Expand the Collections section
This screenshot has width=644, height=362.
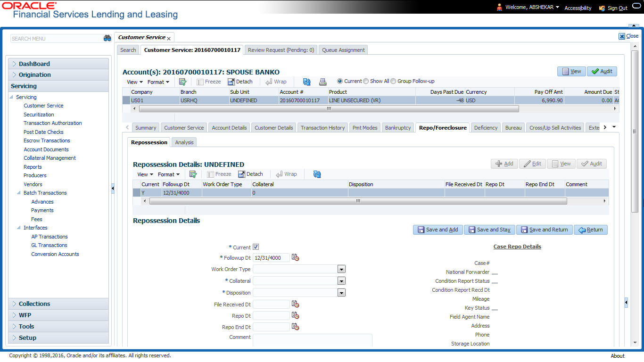(x=15, y=304)
